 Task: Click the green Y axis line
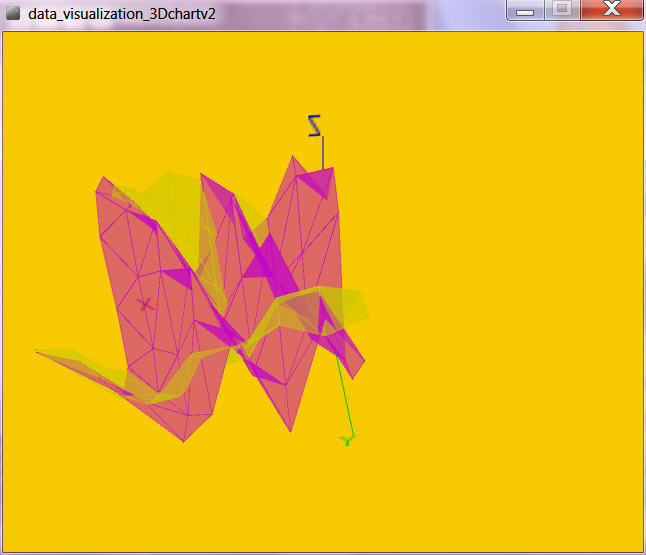342,395
